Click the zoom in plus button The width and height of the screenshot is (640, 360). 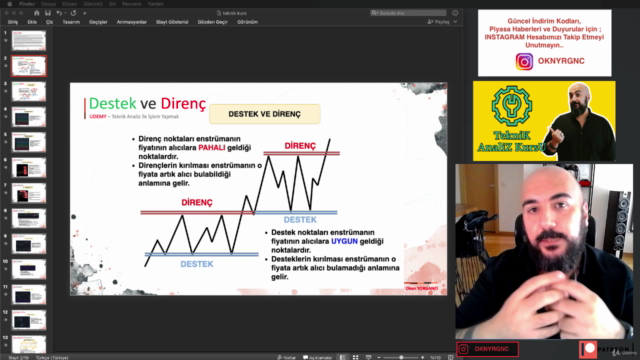click(x=423, y=358)
